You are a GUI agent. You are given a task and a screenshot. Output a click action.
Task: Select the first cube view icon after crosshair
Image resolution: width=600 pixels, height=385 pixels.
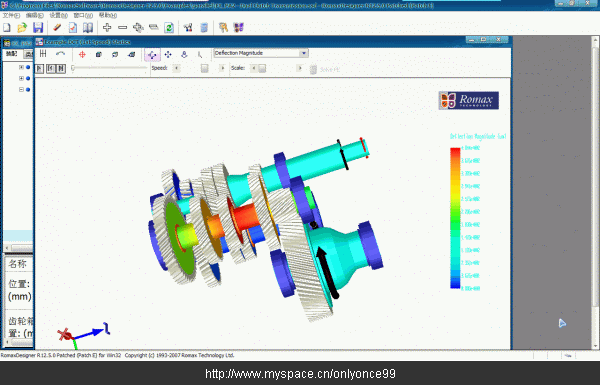[98, 54]
